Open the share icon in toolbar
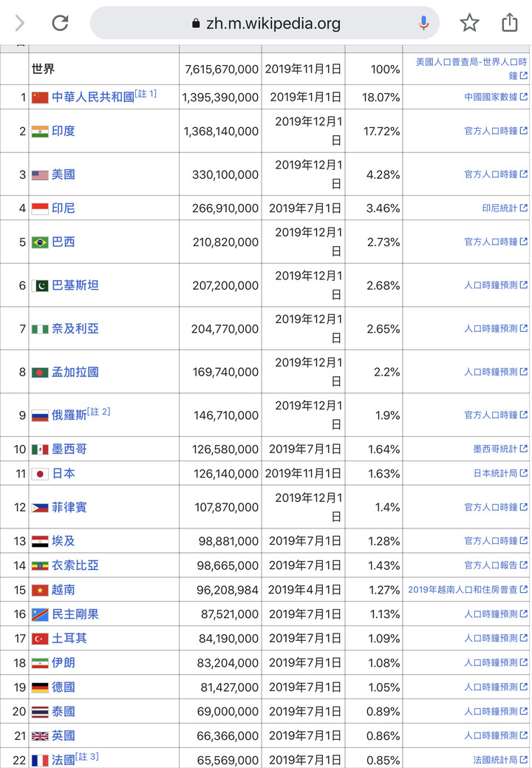This screenshot has width=532, height=768. pos(510,23)
